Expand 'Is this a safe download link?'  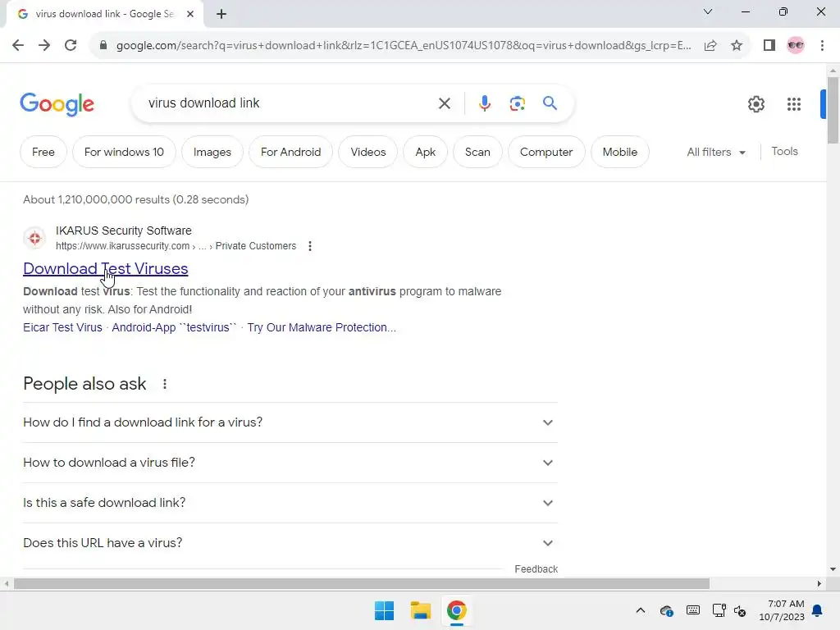point(290,503)
